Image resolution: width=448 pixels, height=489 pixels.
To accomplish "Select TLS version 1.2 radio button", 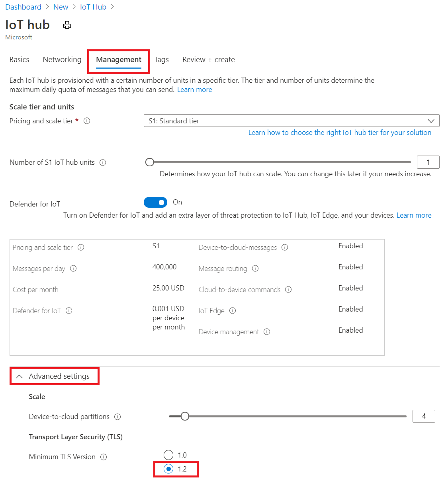I will (x=169, y=469).
